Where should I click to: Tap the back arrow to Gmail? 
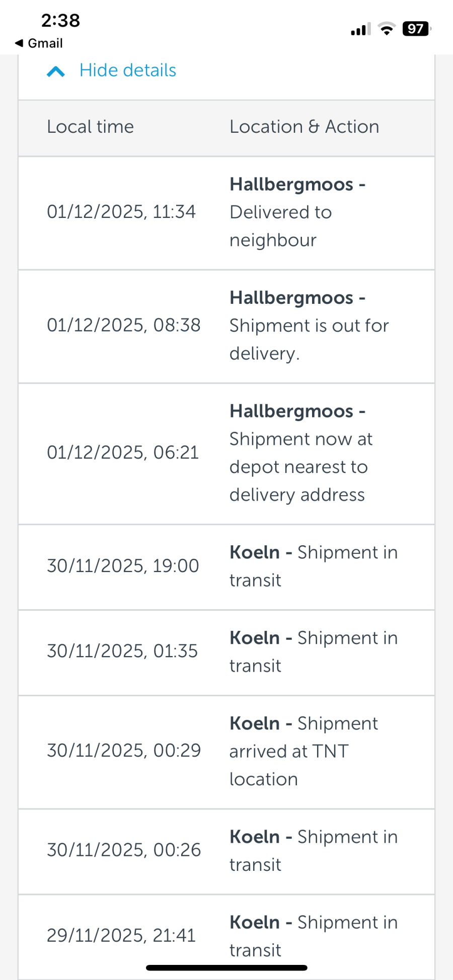pyautogui.click(x=20, y=43)
